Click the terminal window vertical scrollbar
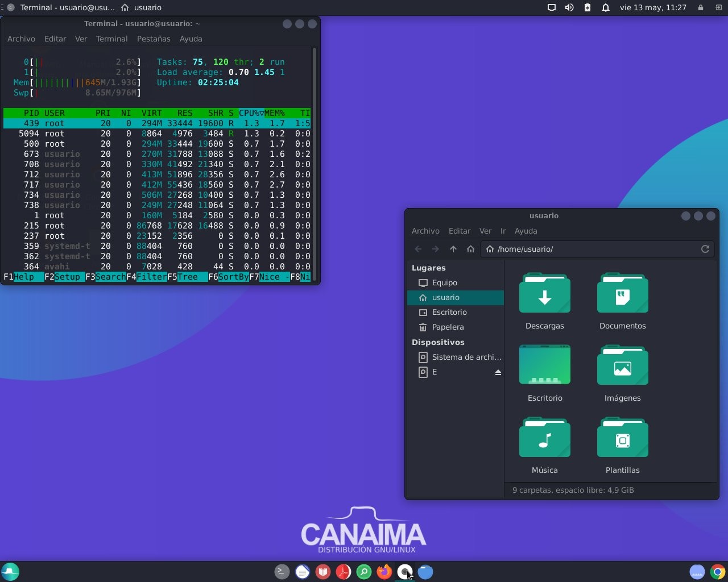 pyautogui.click(x=315, y=165)
